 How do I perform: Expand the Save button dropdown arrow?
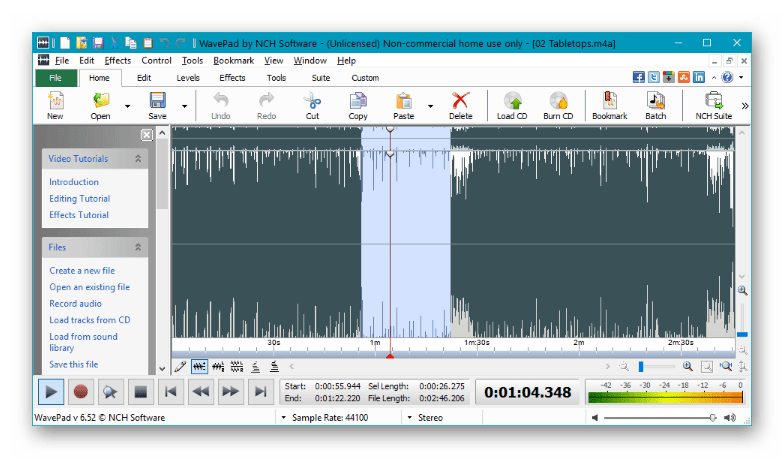[x=184, y=106]
